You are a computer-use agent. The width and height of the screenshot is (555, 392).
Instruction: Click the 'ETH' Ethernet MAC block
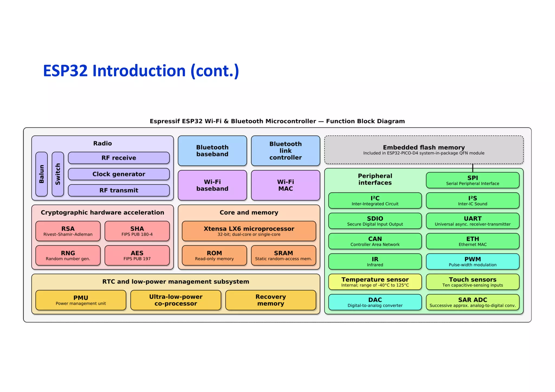point(473,241)
